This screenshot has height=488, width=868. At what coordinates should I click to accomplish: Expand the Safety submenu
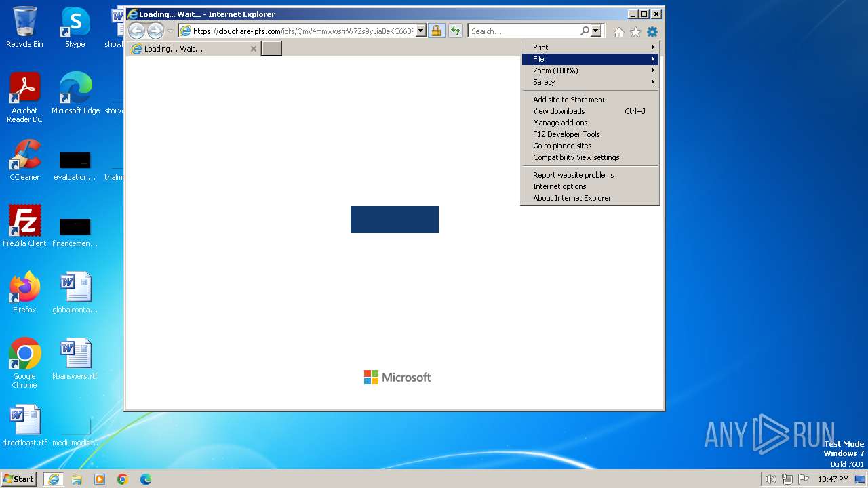590,82
